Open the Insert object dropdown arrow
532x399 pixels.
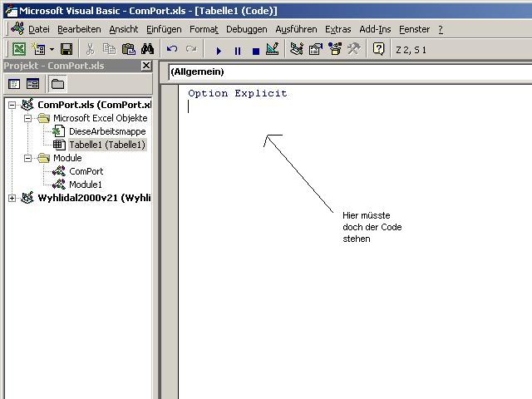coord(52,50)
